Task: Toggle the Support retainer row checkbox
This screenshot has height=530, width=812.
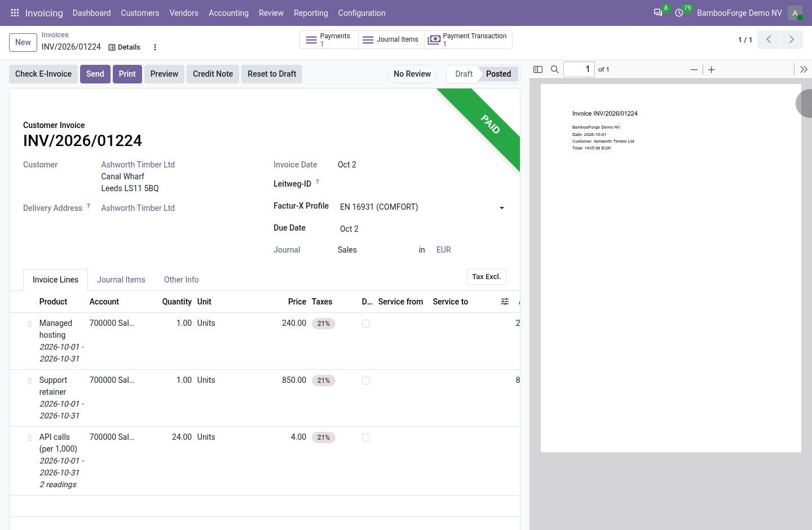Action: pos(366,381)
